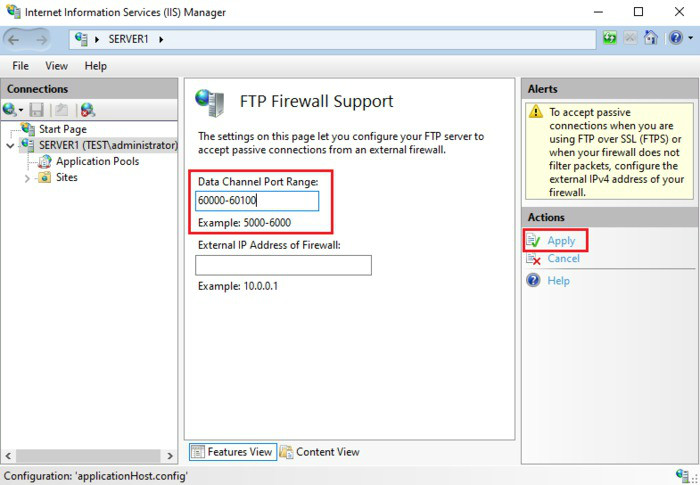Open the File menu

coord(20,66)
